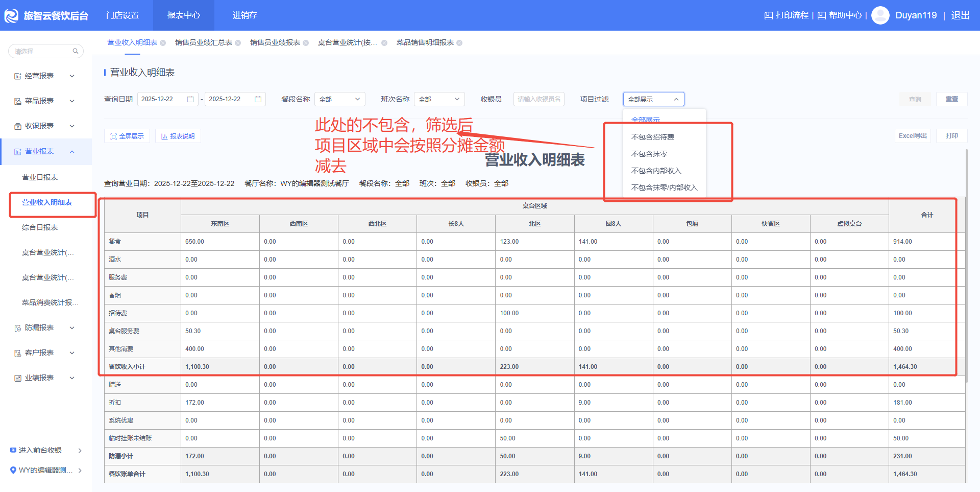Click 重置 reset button
The height and width of the screenshot is (492, 980).
[x=951, y=99]
